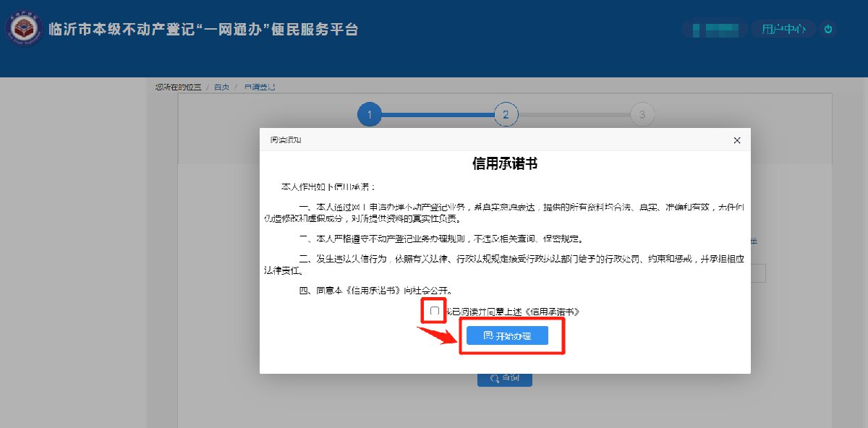Click the power logout icon in header
The width and height of the screenshot is (868, 428).
point(829,30)
